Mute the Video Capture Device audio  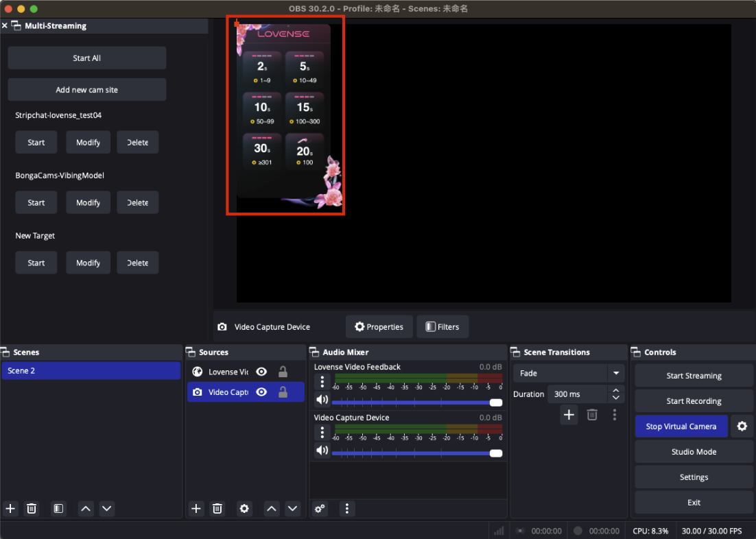(321, 451)
